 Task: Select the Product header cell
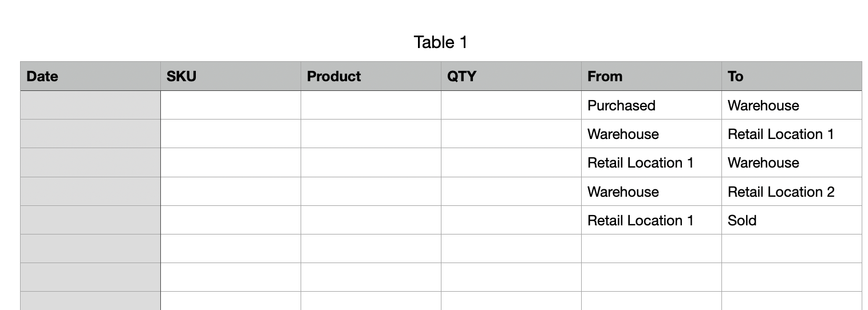371,76
